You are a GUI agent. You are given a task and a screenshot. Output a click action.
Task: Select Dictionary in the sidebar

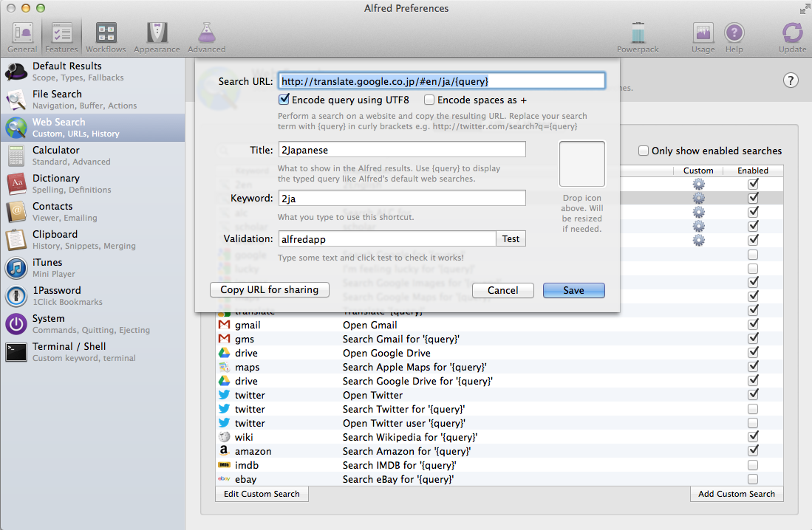(x=55, y=183)
